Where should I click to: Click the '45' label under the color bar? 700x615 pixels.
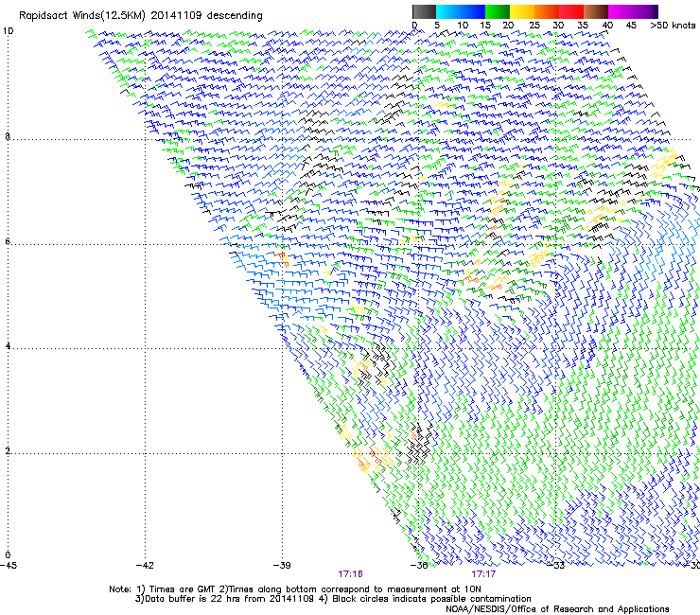(x=631, y=26)
